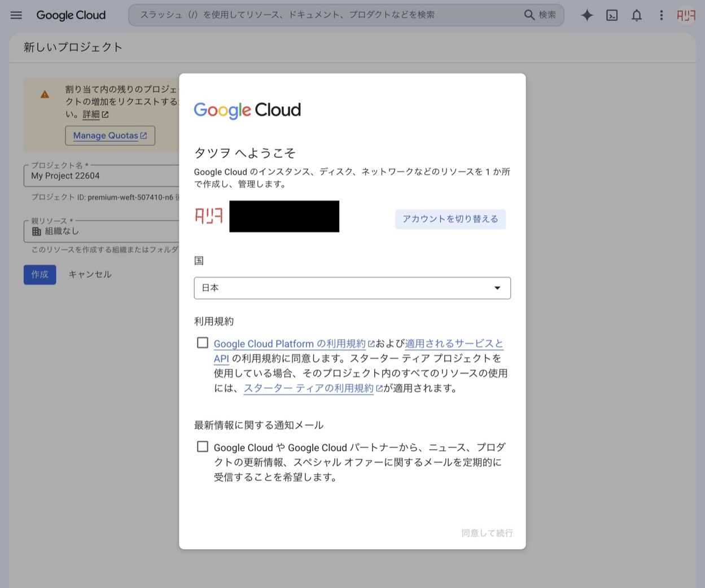This screenshot has width=705, height=588.
Task: Click the warning triangle icon in quota notice
Action: click(45, 95)
